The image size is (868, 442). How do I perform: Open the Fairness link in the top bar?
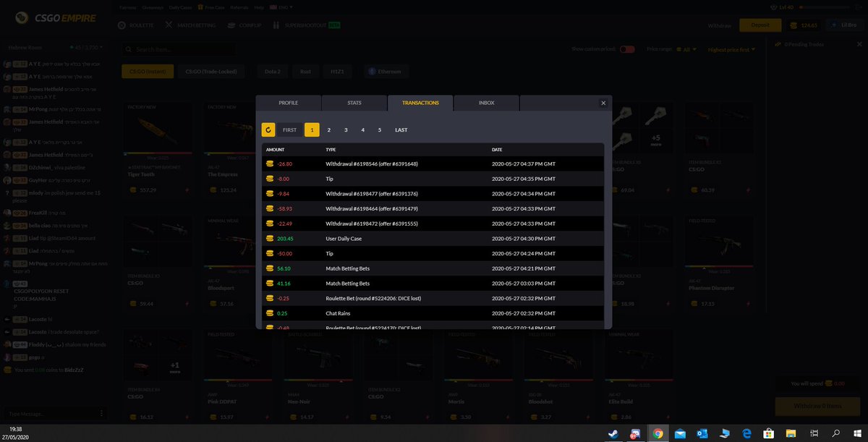[x=128, y=7]
